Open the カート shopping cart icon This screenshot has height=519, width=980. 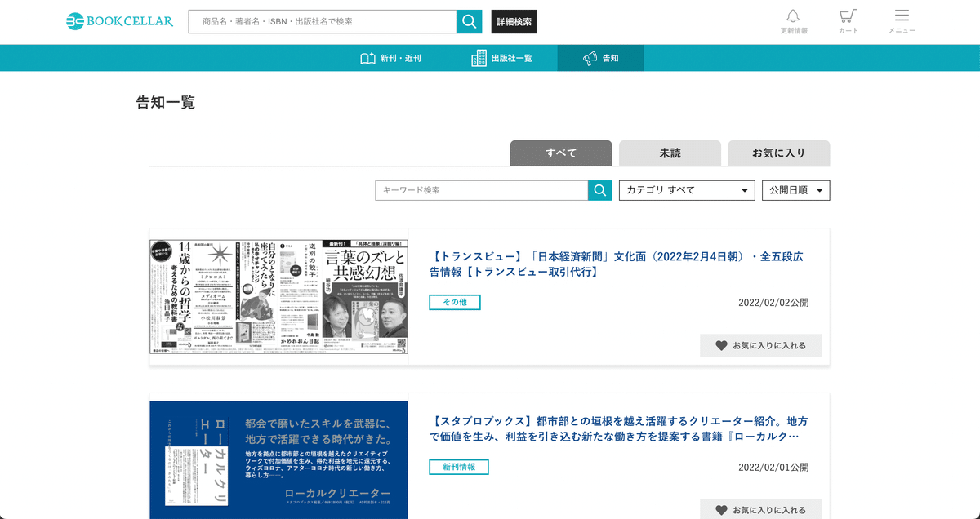click(x=847, y=16)
